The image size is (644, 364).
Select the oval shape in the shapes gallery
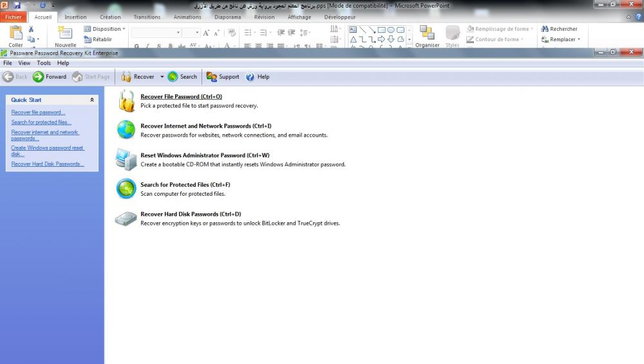point(391,30)
